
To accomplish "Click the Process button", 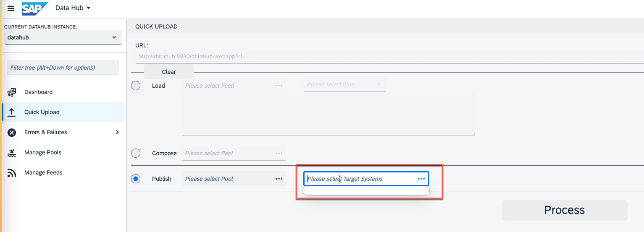I will pyautogui.click(x=564, y=210).
